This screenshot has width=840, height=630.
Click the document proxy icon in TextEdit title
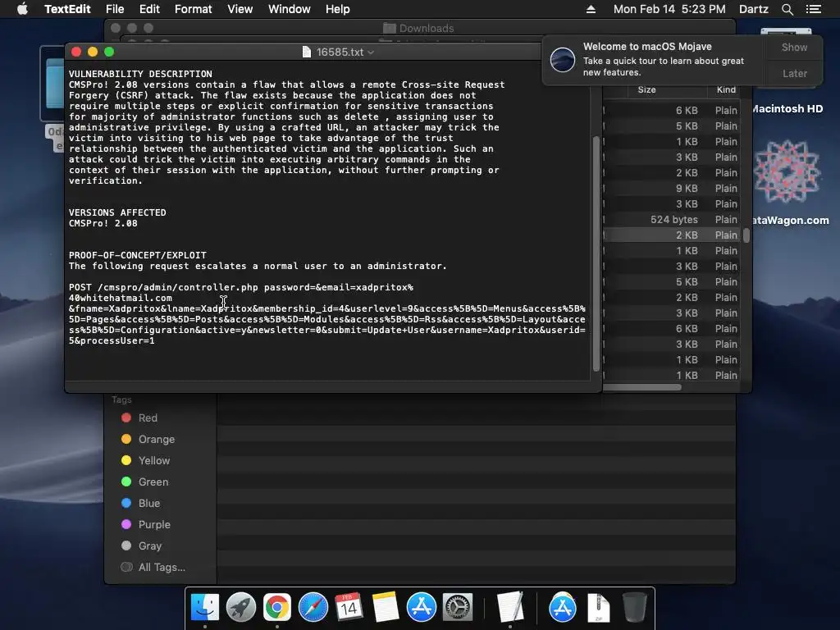click(x=307, y=52)
